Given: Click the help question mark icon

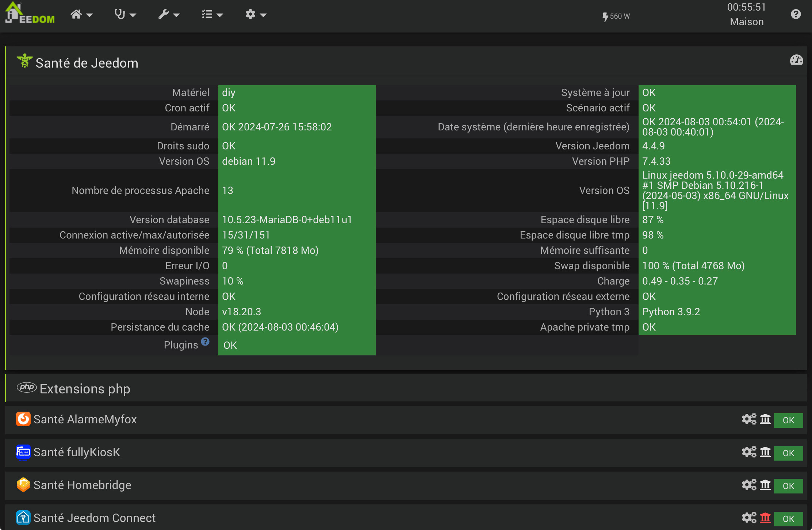Looking at the screenshot, I should pos(796,15).
